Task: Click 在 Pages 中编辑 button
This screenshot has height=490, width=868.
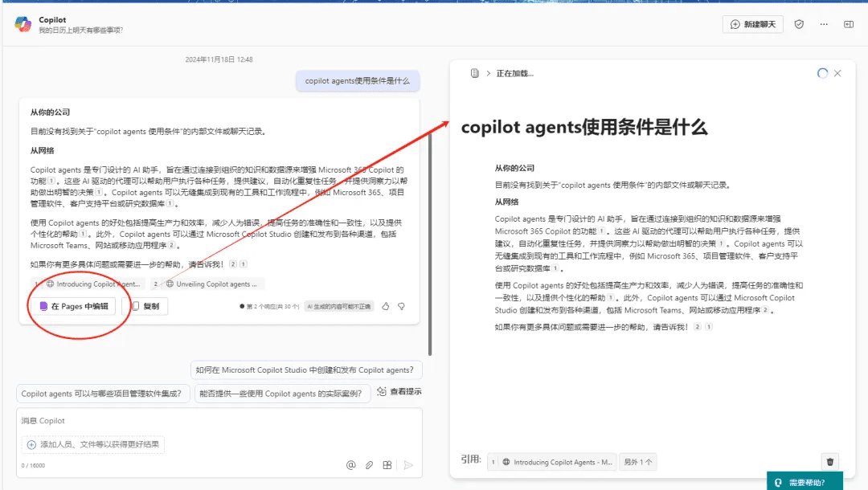Action: (74, 306)
